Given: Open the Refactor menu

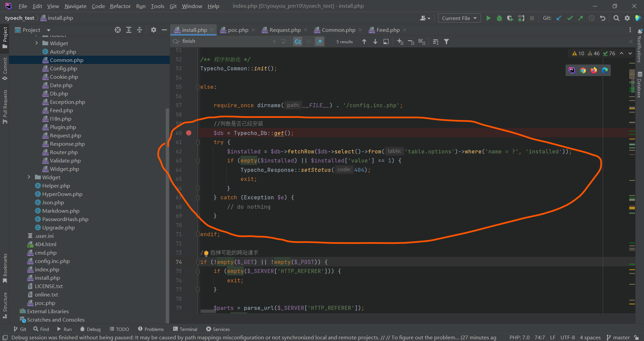Looking at the screenshot, I should (x=120, y=6).
